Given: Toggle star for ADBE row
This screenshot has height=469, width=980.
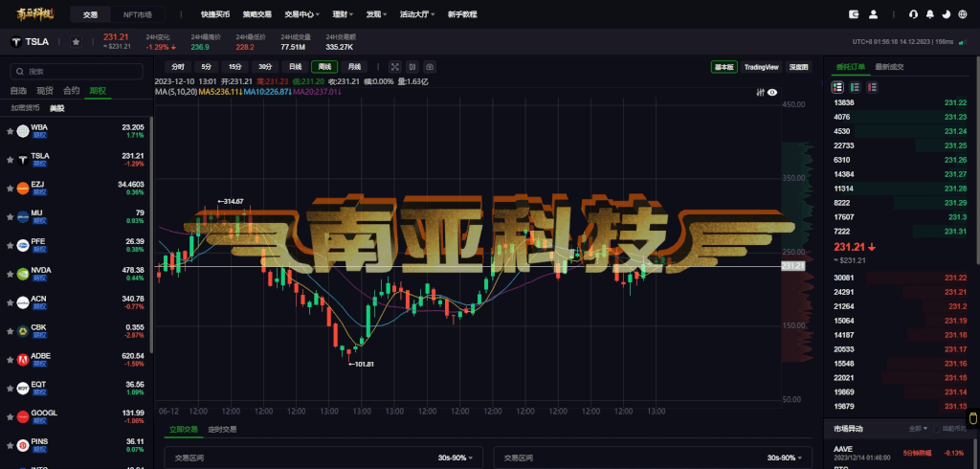Looking at the screenshot, I should (10, 360).
